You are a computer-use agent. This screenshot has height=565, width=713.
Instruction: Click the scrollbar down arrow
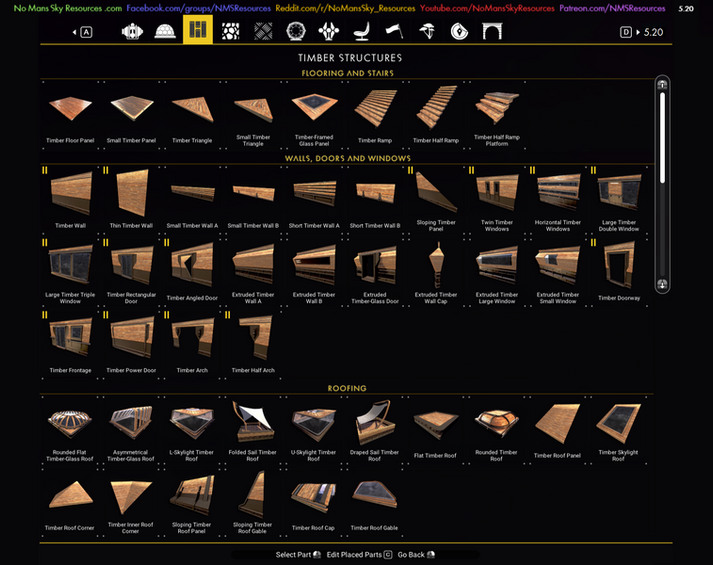(x=662, y=285)
